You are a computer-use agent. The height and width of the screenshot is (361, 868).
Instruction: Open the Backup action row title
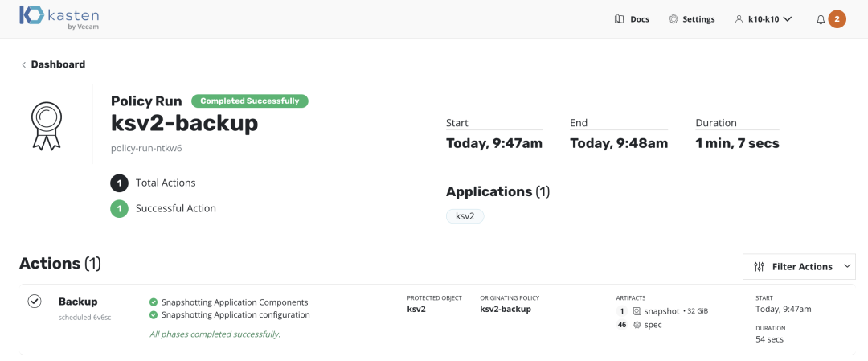78,302
